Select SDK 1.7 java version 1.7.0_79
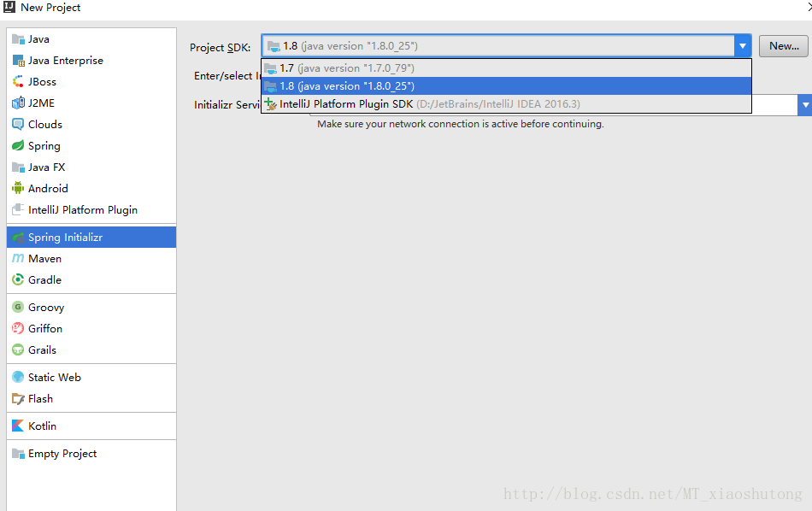The height and width of the screenshot is (511, 812). [506, 68]
